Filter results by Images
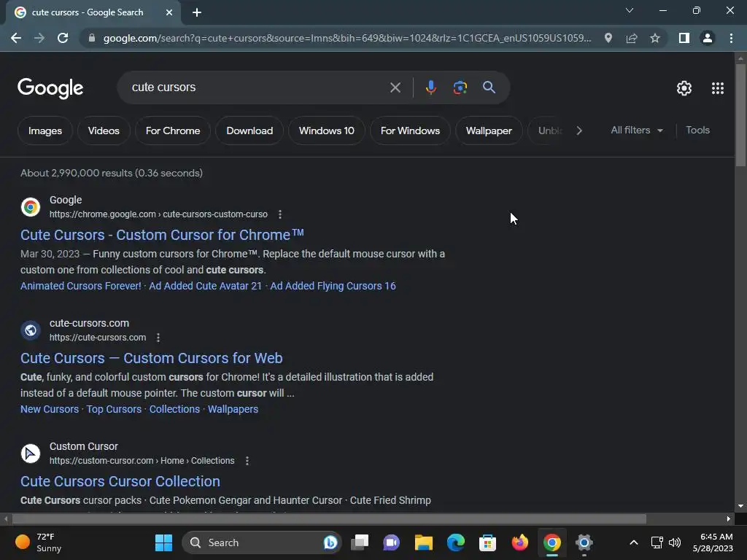This screenshot has height=560, width=747. (x=45, y=131)
